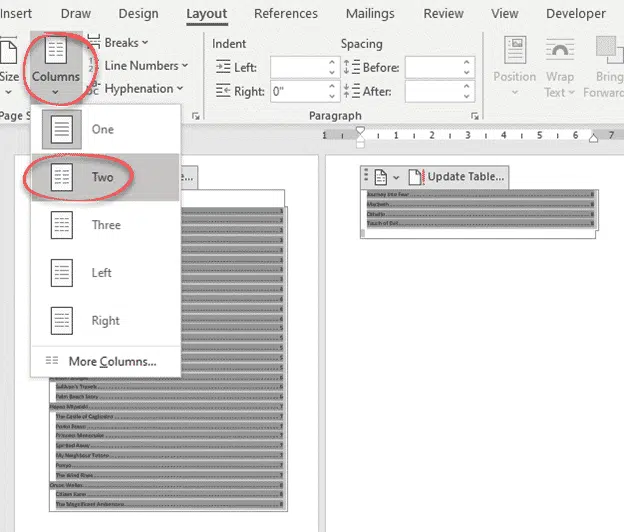Click the Layout ribbon tab
The image size is (624, 532).
click(207, 14)
